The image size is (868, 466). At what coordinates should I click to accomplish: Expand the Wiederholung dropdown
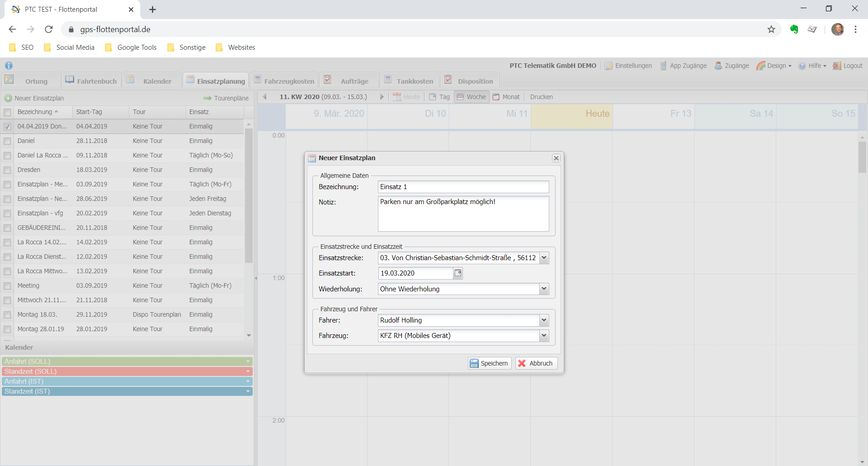point(544,289)
